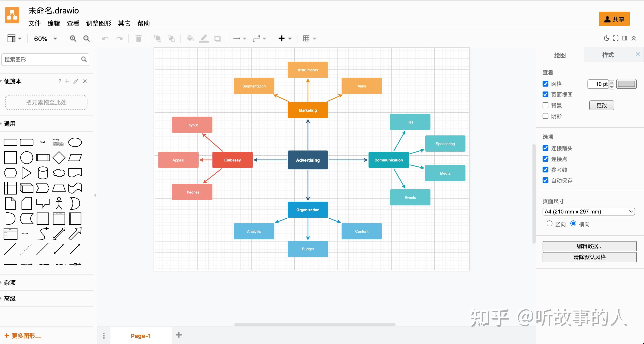Toggle the 网格 grid checkbox
Viewport: 644px width, 344px height.
tap(545, 84)
